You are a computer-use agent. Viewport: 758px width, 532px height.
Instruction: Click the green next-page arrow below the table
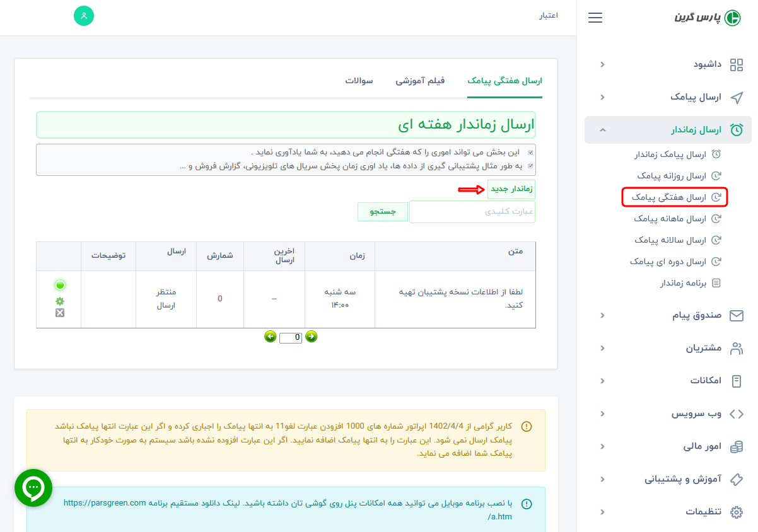(x=311, y=337)
